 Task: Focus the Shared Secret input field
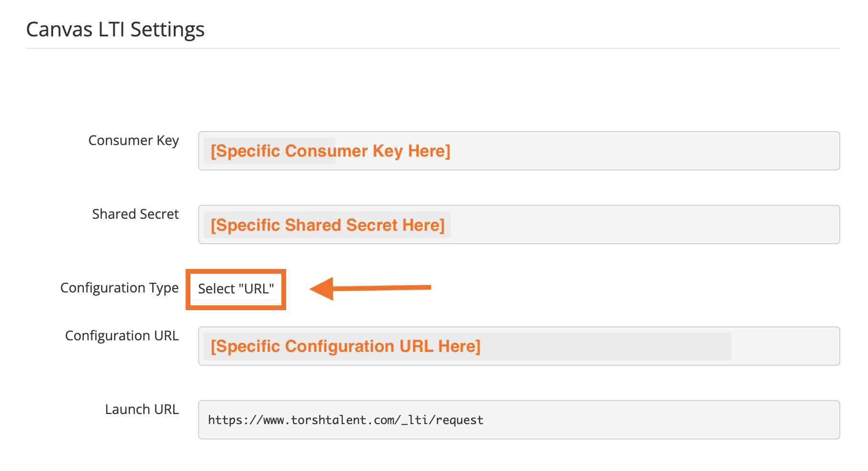(x=622, y=224)
